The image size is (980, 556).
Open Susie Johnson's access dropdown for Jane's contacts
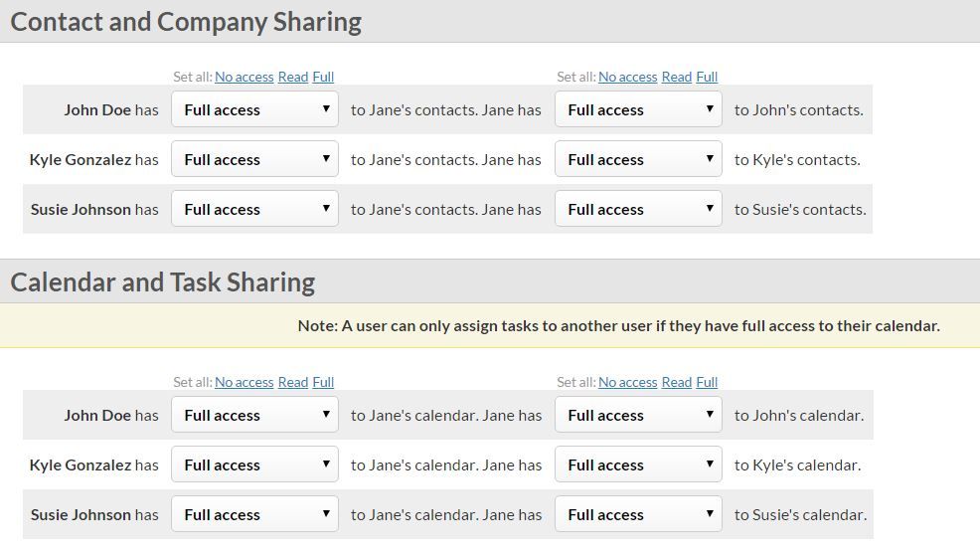pos(255,209)
